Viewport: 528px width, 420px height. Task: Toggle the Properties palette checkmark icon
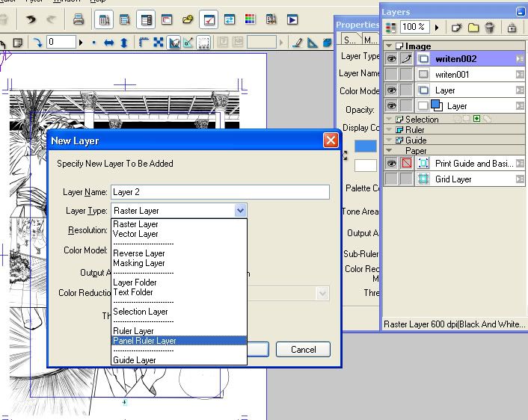[x=209, y=20]
